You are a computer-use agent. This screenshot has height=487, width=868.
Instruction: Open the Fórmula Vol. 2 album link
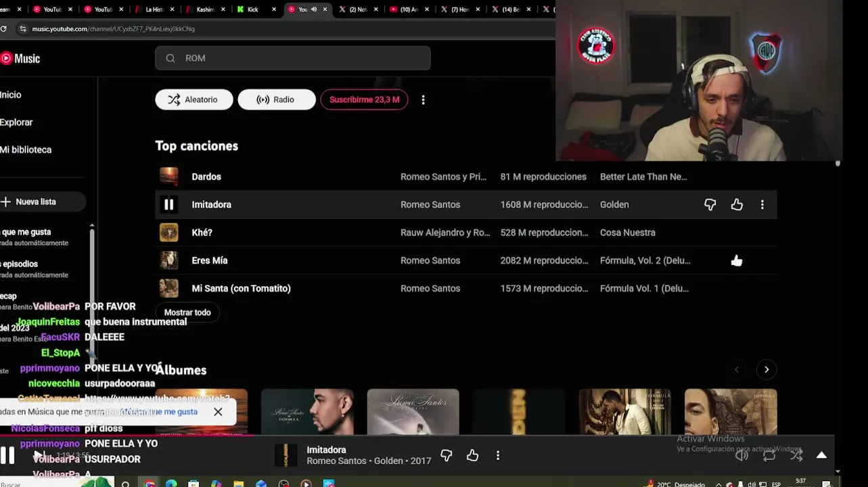tap(645, 260)
